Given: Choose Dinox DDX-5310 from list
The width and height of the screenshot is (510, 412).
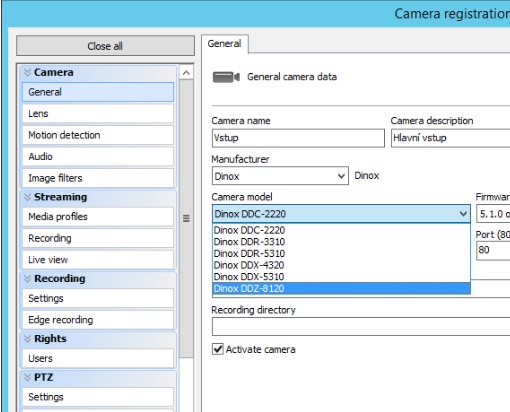Looking at the screenshot, I should click(x=341, y=277).
